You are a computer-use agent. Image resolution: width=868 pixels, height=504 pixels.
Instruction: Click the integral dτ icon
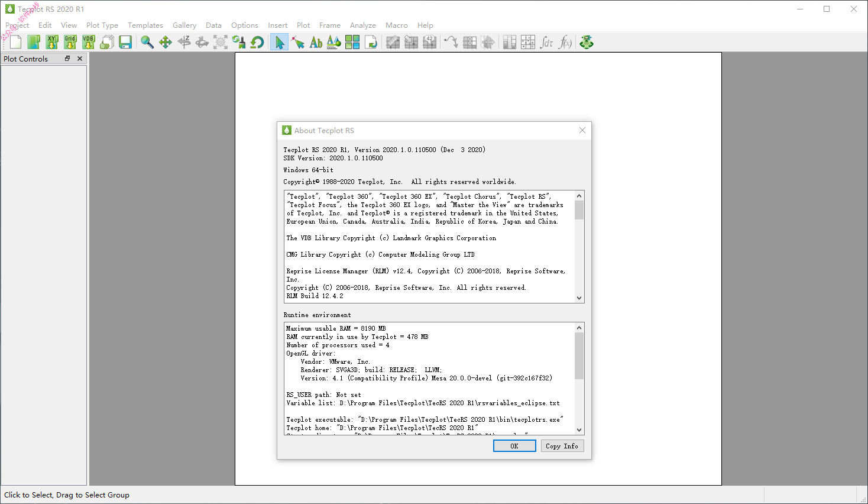tap(546, 42)
